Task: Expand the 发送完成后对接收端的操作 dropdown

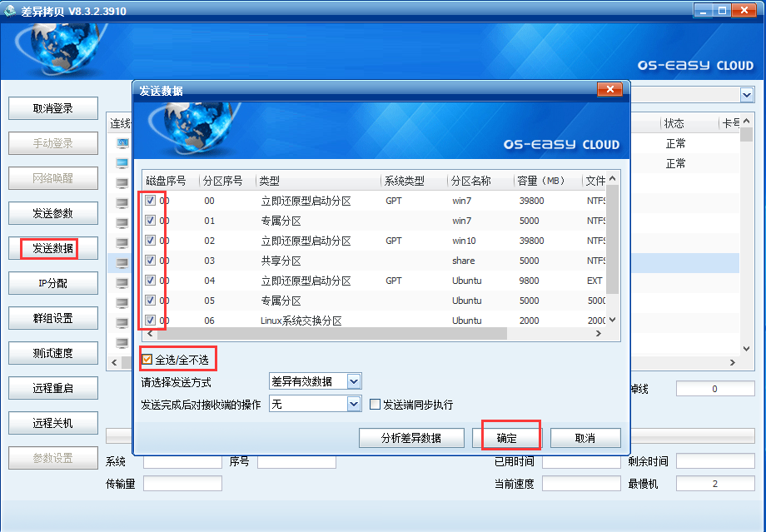Action: coord(354,404)
